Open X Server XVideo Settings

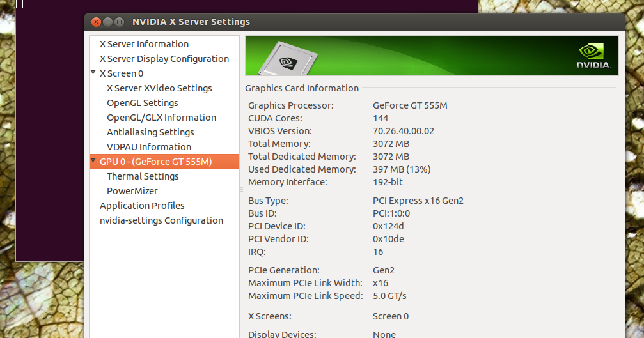(x=159, y=88)
